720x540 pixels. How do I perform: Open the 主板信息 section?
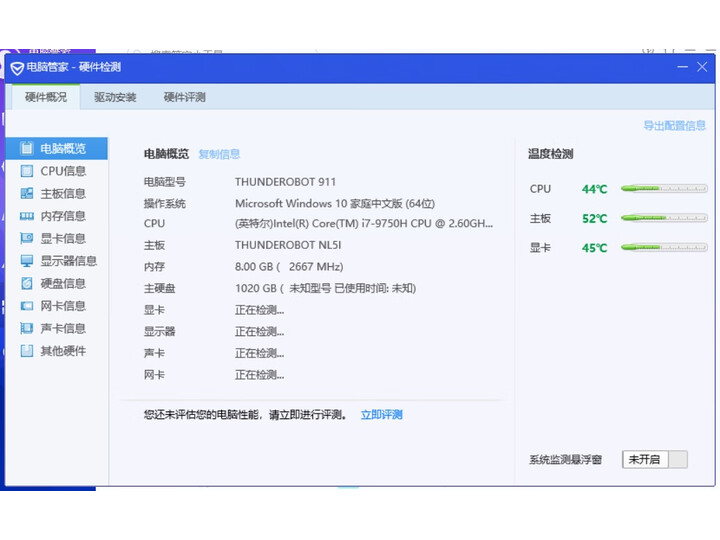pos(57,193)
